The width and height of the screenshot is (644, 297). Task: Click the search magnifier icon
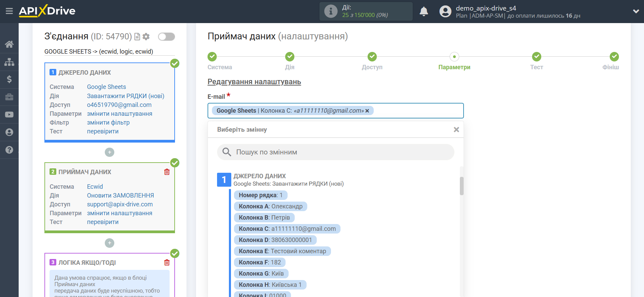click(227, 152)
